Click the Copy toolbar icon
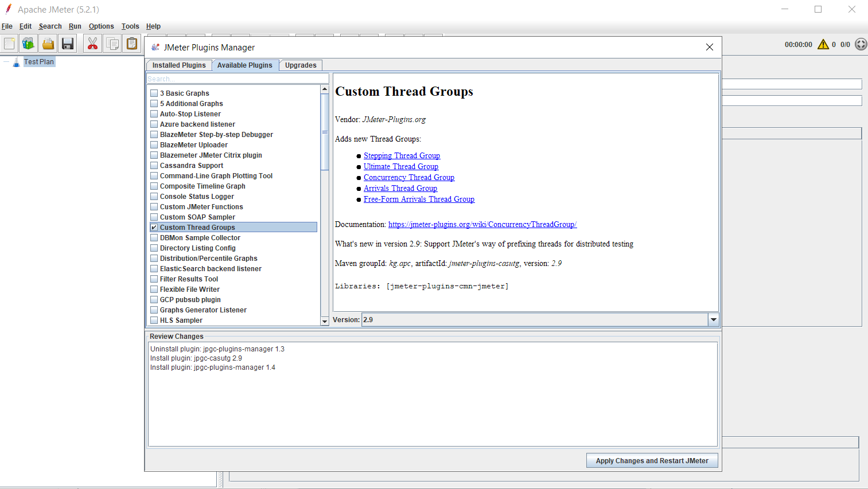The width and height of the screenshot is (868, 489). (x=112, y=44)
